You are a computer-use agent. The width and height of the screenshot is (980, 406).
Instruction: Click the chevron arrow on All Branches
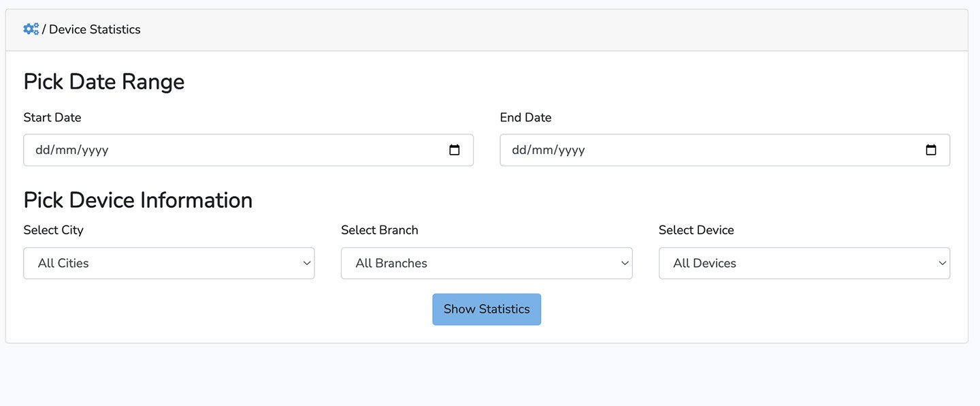625,264
